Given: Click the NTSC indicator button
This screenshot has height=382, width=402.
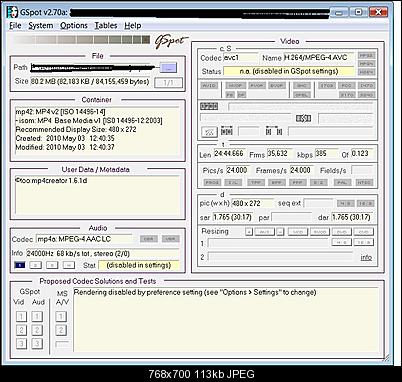Looking at the screenshot, I should coord(364,183).
